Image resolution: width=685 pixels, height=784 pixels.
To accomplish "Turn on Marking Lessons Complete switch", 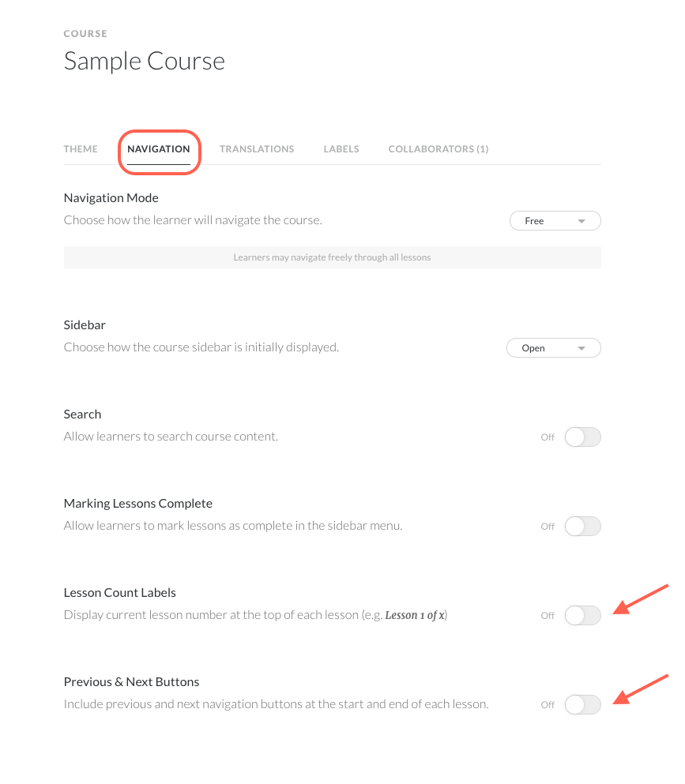I will point(582,527).
